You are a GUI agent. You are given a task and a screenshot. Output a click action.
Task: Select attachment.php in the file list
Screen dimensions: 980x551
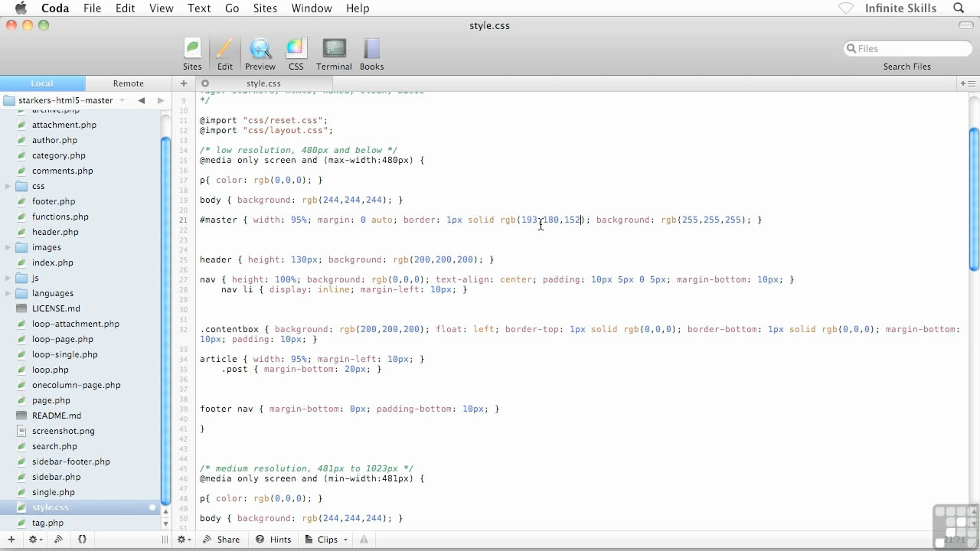tap(64, 125)
